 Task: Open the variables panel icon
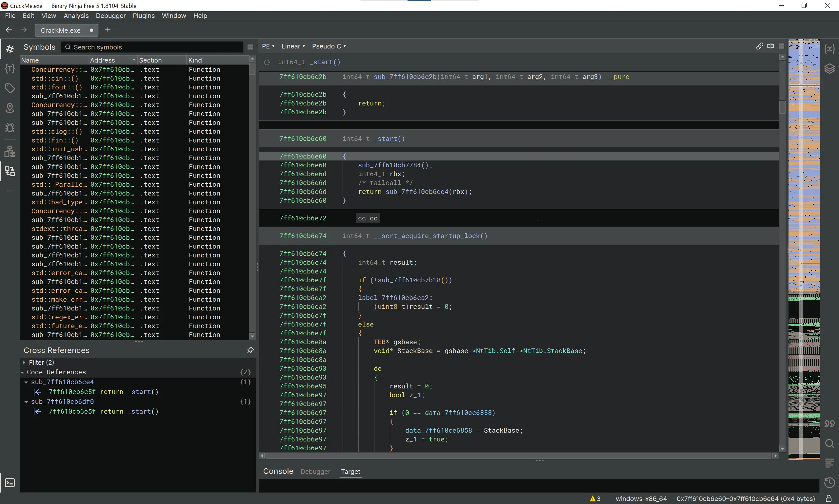(829, 49)
